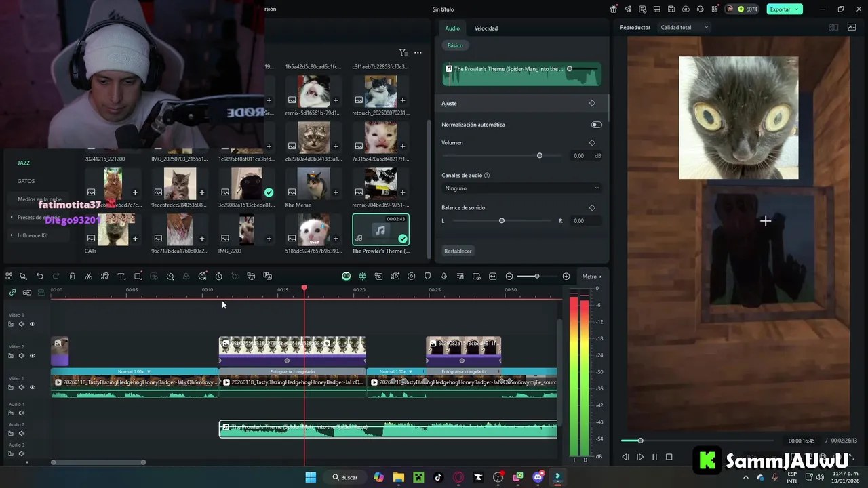Click the crop tool icon in timeline toolbar

click(x=138, y=277)
